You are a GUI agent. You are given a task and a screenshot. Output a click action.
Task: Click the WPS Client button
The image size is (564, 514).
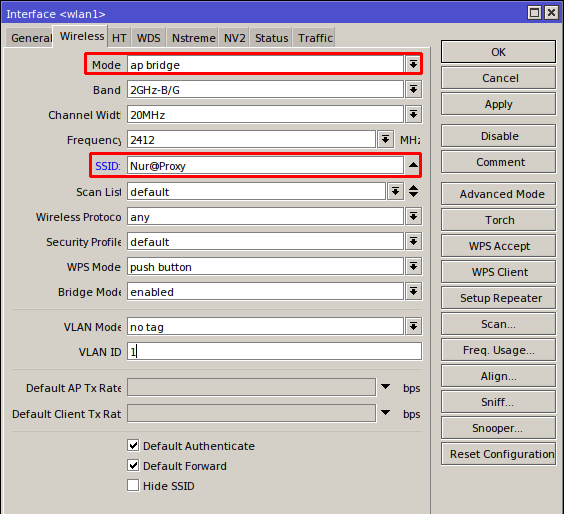coord(498,272)
